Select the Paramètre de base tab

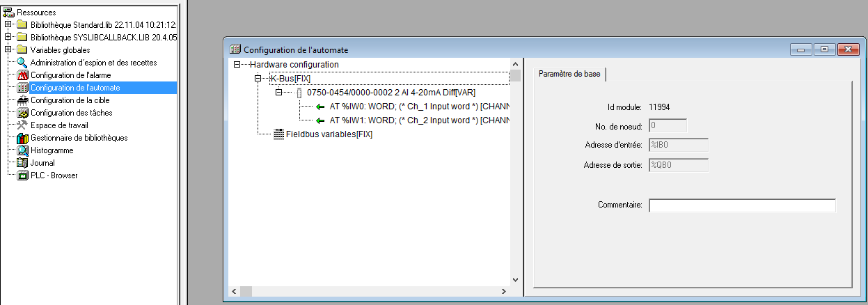(570, 74)
